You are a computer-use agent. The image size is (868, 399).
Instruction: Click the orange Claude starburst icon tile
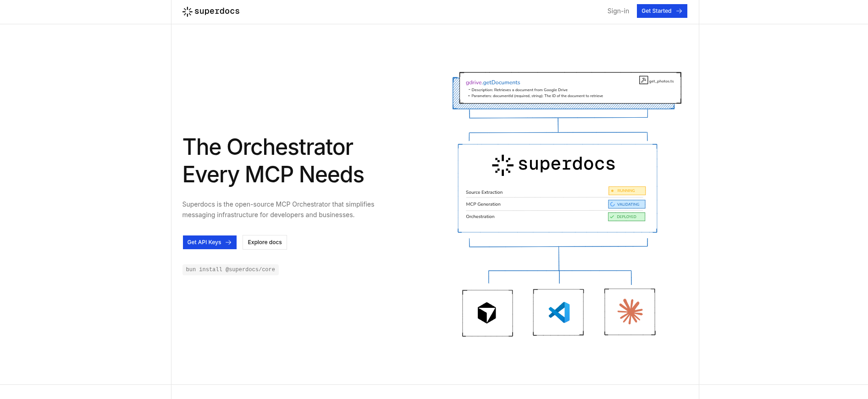[630, 312]
